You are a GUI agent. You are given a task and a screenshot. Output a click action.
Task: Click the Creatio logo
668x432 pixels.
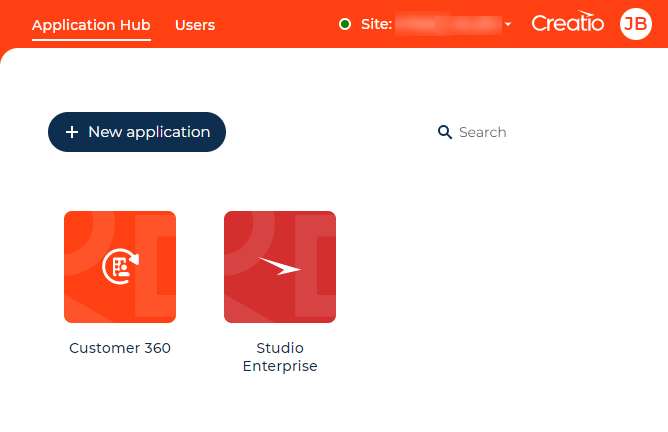pyautogui.click(x=567, y=22)
